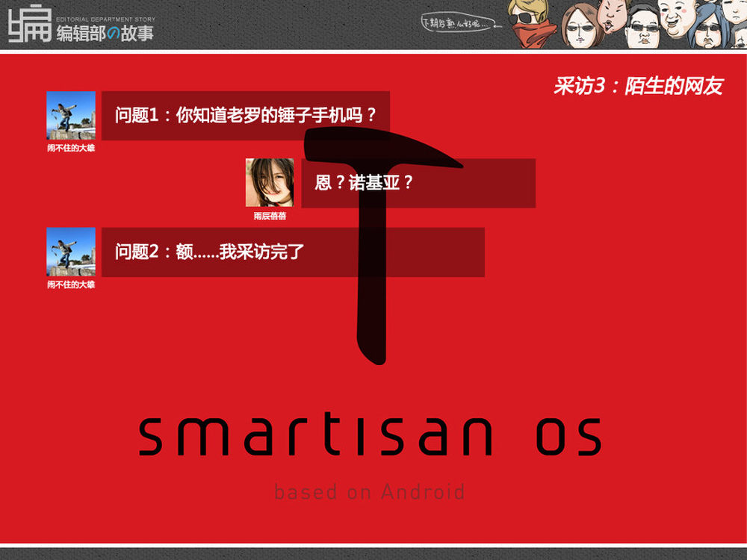The width and height of the screenshot is (747, 560).
Task: Click the message '问题2：额......我采访完了'
Action: click(x=293, y=252)
